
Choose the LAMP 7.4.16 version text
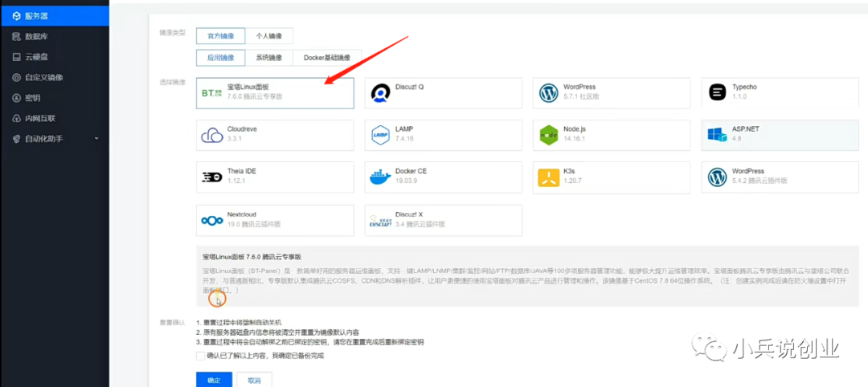tap(404, 138)
